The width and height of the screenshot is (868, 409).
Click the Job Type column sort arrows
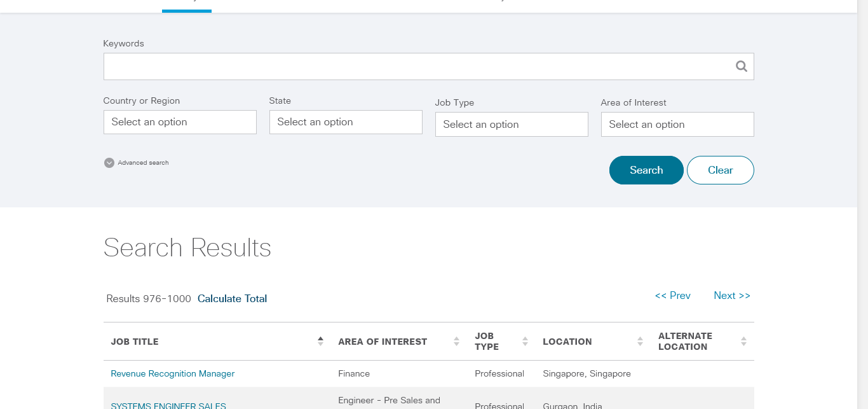pos(525,342)
